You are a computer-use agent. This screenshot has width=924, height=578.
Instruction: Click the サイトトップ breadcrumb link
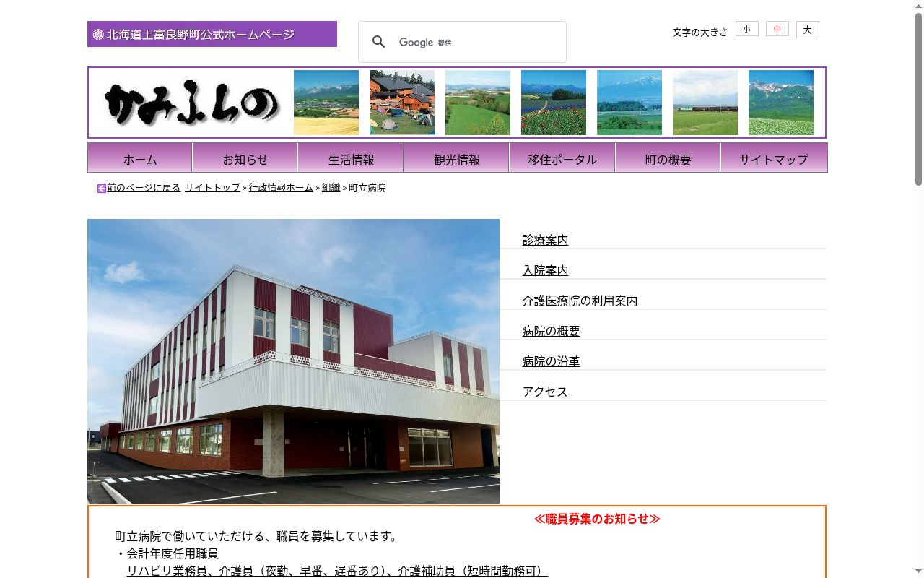coord(212,188)
